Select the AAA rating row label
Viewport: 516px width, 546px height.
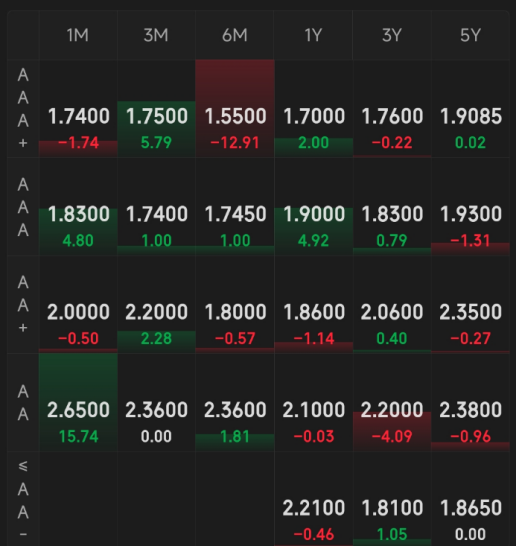pyautogui.click(x=23, y=207)
